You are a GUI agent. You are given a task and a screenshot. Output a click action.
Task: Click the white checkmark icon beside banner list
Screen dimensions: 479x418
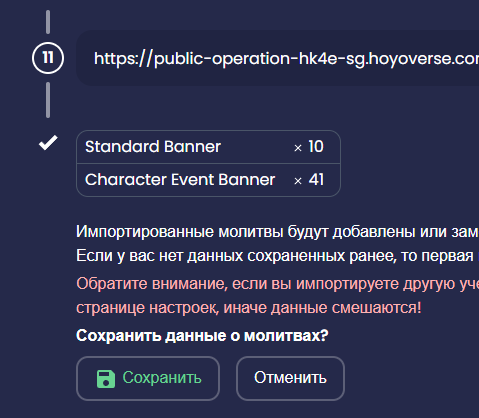48,143
